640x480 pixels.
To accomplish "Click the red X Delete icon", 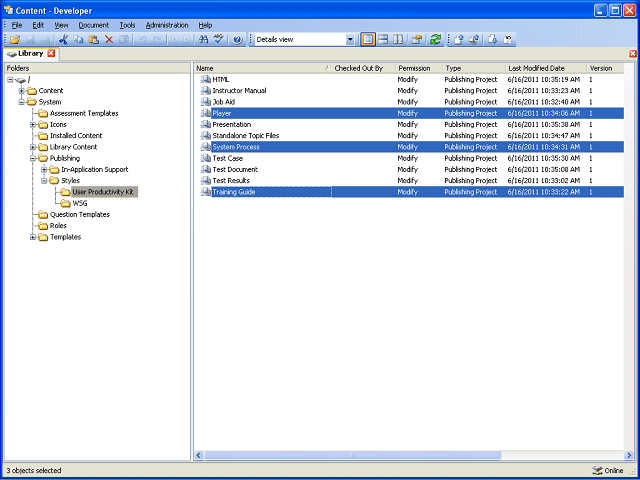I will click(x=109, y=40).
